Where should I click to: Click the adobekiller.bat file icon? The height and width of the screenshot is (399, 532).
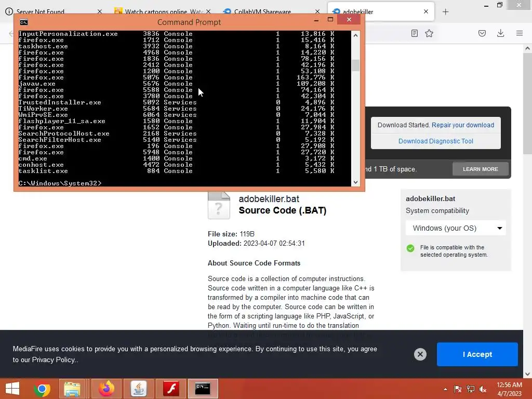point(219,206)
